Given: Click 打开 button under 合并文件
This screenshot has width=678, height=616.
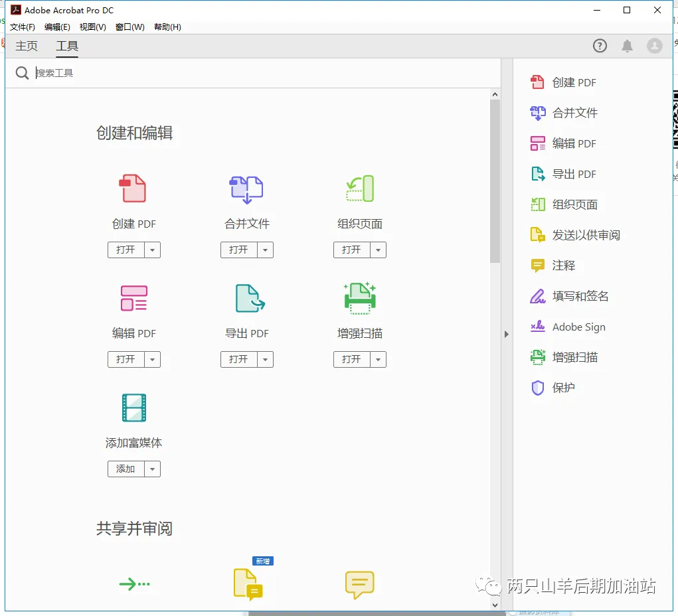Looking at the screenshot, I should point(238,250).
